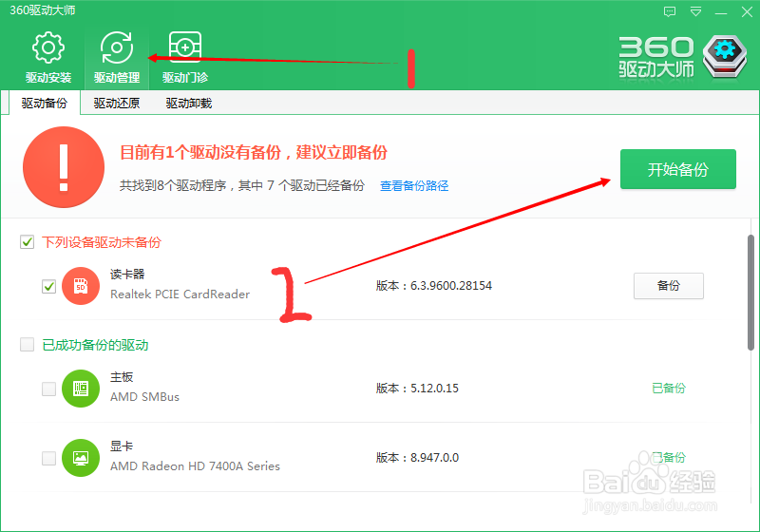Click the 显卡 display card icon
Viewport: 760px width, 532px height.
click(81, 458)
